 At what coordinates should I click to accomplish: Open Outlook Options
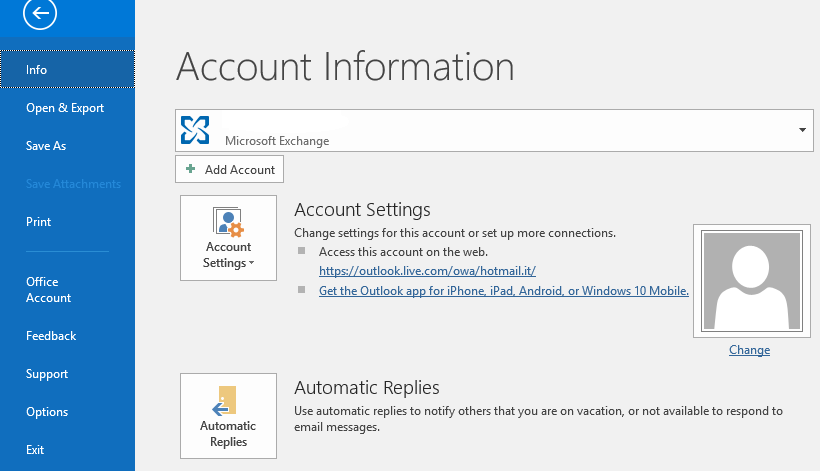point(47,412)
